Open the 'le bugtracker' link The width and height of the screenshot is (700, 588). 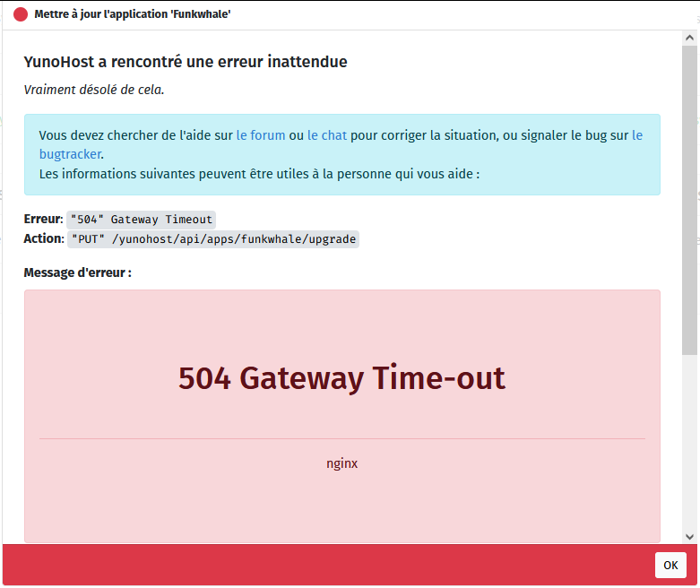[x=71, y=154]
